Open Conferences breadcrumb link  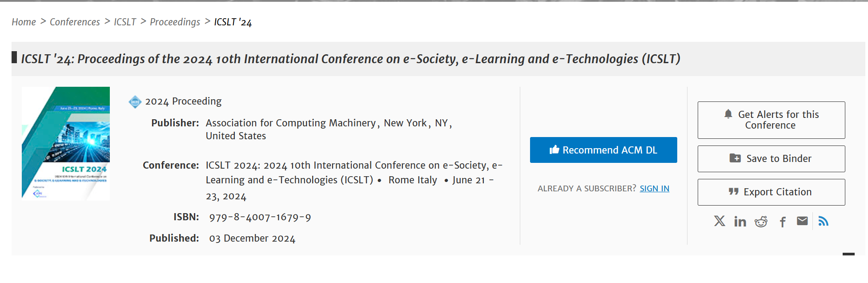pos(75,22)
